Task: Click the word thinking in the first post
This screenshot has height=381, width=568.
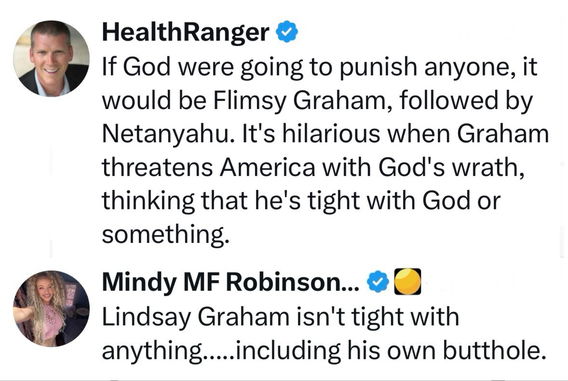Action: [x=148, y=202]
